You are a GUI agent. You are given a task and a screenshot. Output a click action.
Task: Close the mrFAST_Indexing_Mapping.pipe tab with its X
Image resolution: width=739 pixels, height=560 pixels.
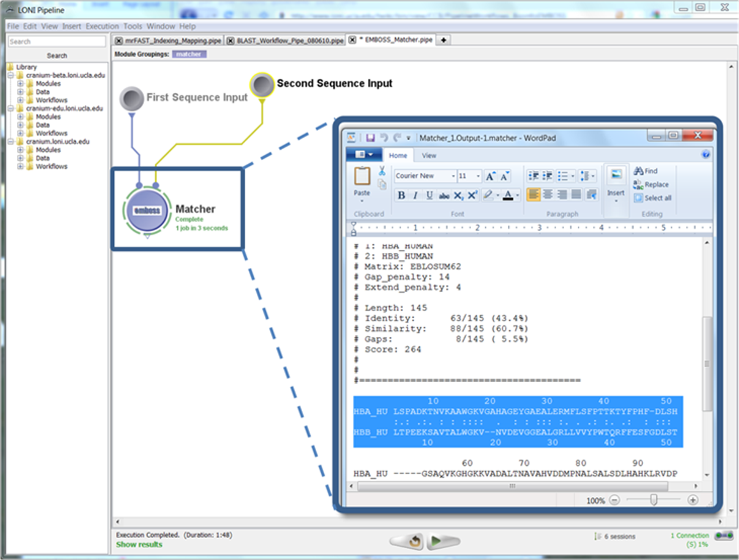(x=119, y=41)
